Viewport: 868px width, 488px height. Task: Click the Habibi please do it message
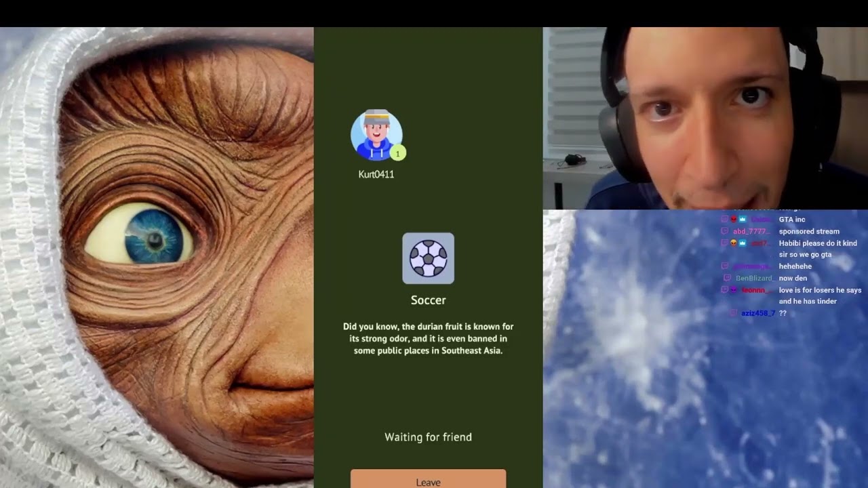[x=818, y=249]
